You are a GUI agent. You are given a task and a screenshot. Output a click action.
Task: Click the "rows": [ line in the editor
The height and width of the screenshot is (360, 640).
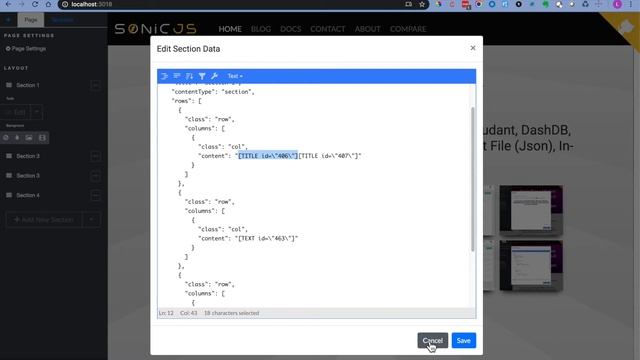pyautogui.click(x=187, y=101)
